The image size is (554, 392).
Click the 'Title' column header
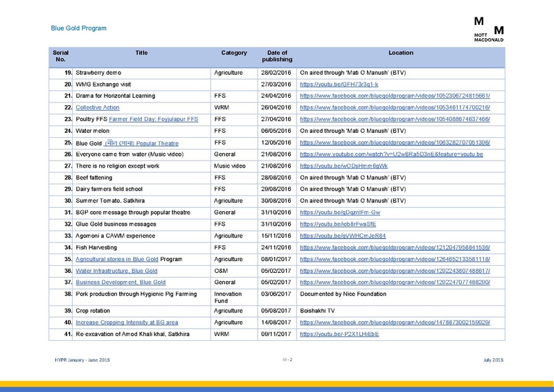(x=141, y=53)
